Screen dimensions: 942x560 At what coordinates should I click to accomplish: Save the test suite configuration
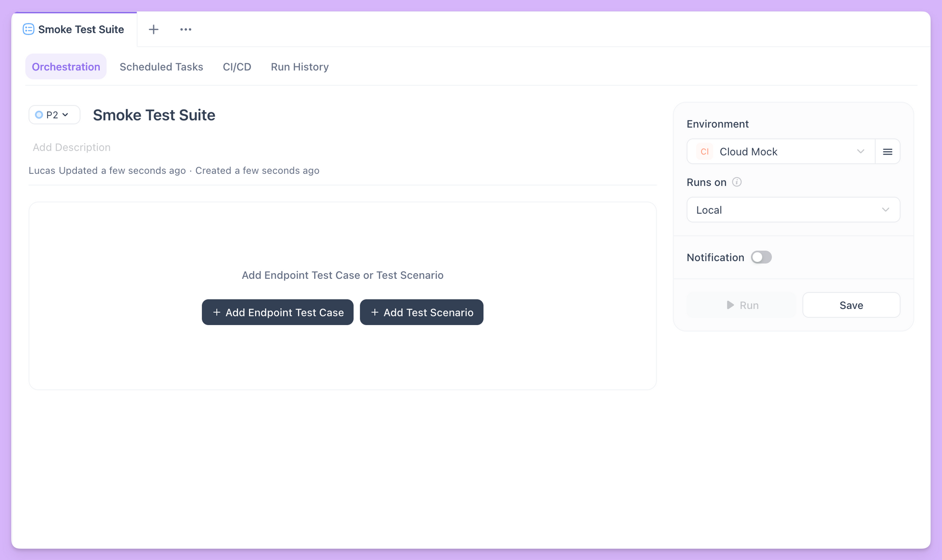pos(851,305)
